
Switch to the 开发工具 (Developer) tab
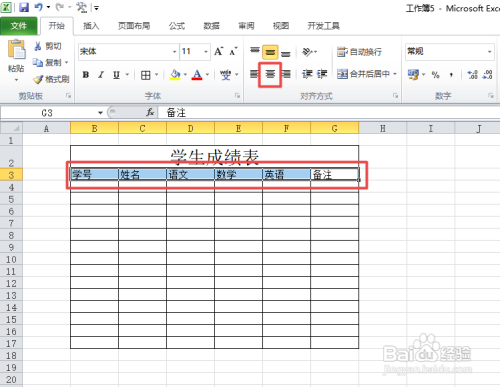coord(323,26)
